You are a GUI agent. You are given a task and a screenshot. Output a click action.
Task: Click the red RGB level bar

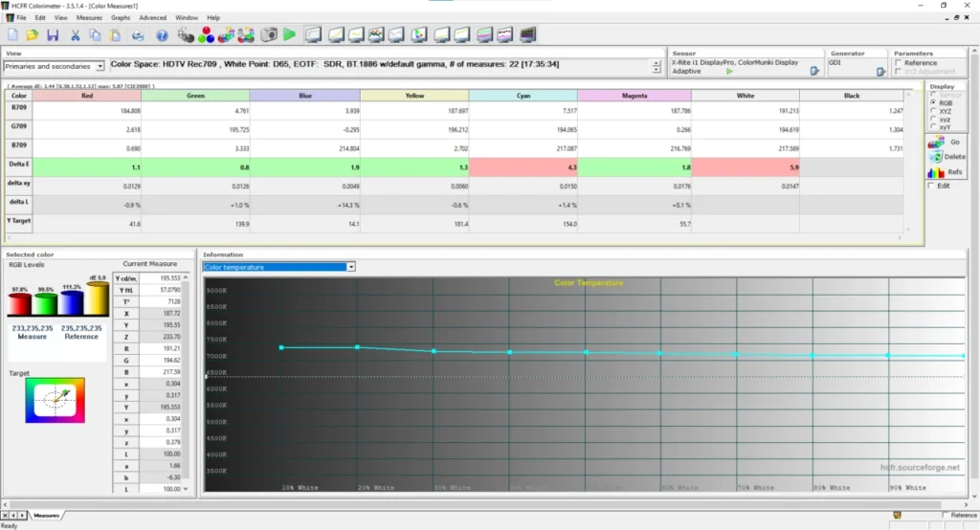click(19, 304)
